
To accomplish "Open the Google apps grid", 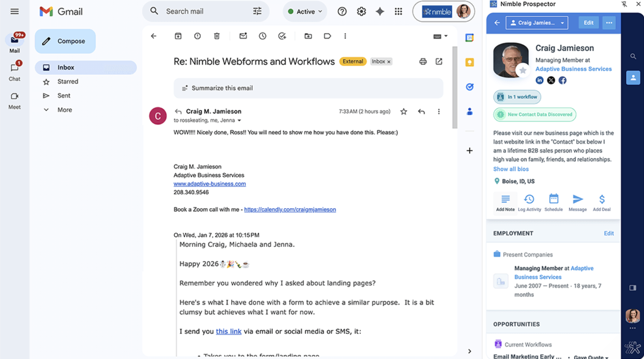I will click(398, 11).
